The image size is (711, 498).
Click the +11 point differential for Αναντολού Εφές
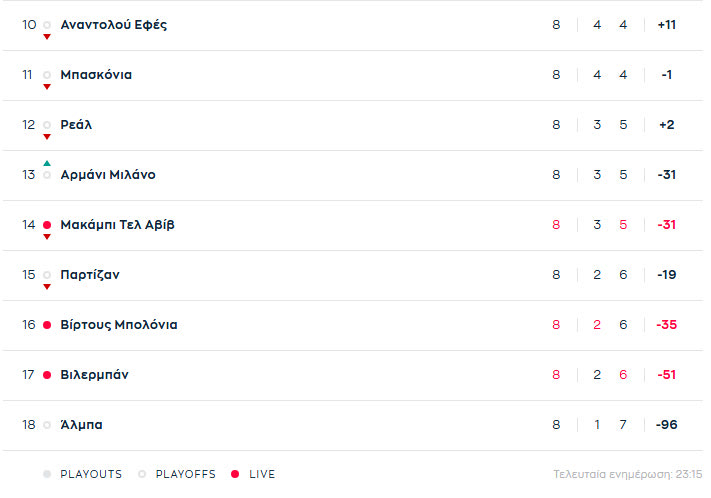pos(667,24)
